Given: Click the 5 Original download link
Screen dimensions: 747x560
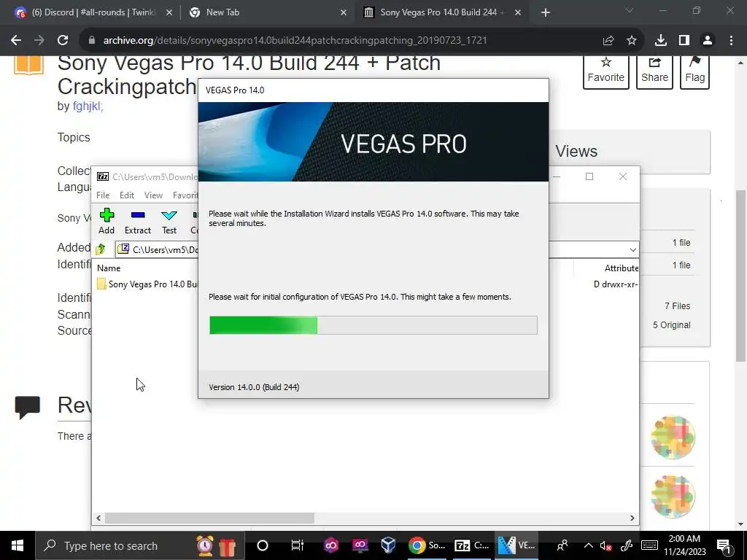Looking at the screenshot, I should [671, 325].
